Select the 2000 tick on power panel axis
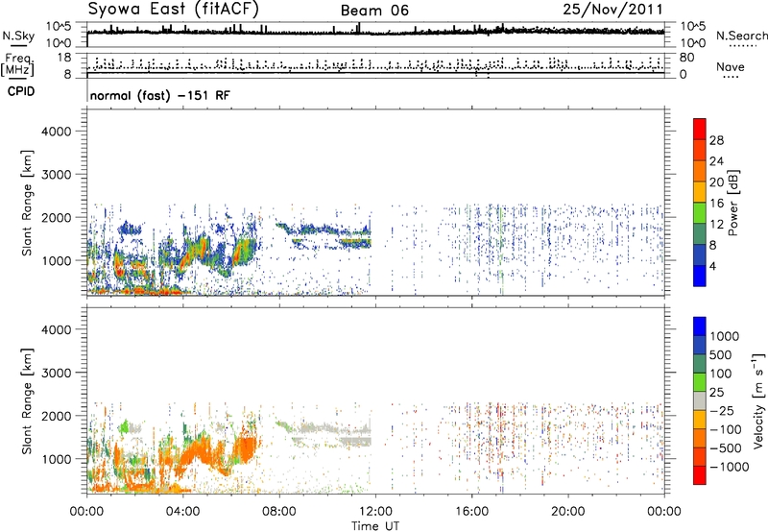The width and height of the screenshot is (768, 532). [57, 217]
